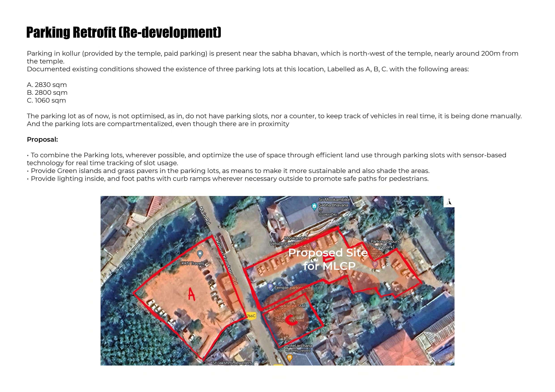Viewport: 555px width, 392px height.
Task: Click the Hotel archana text label
Action: click(x=299, y=346)
